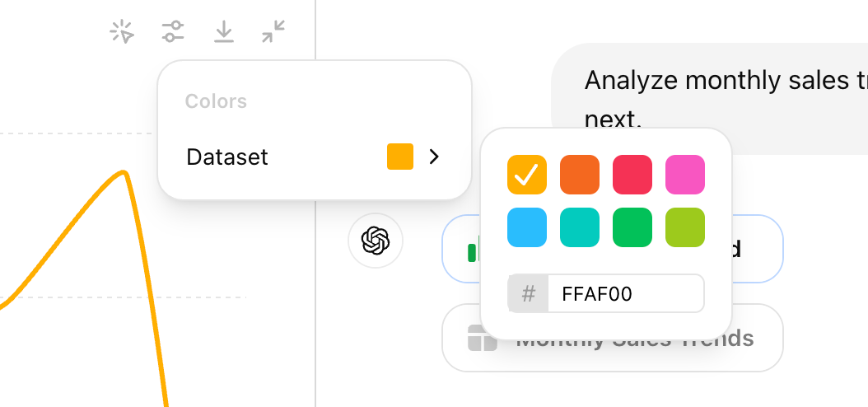Screen dimensions: 868x407
Task: Expand the Dataset color chevron arrow
Action: [435, 157]
